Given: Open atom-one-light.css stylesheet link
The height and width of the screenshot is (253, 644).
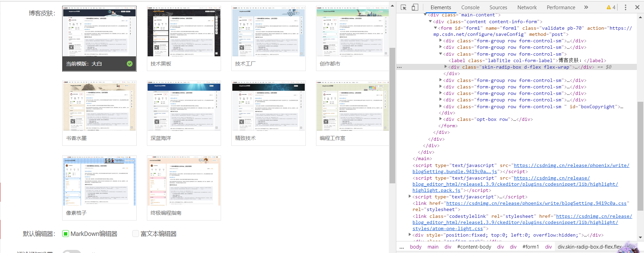Looking at the screenshot, I should point(522,222).
